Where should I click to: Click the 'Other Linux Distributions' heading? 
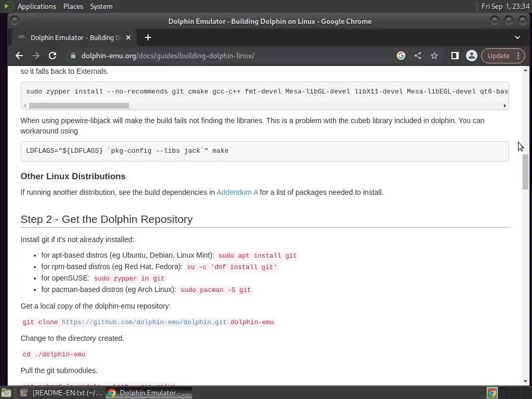click(x=73, y=176)
